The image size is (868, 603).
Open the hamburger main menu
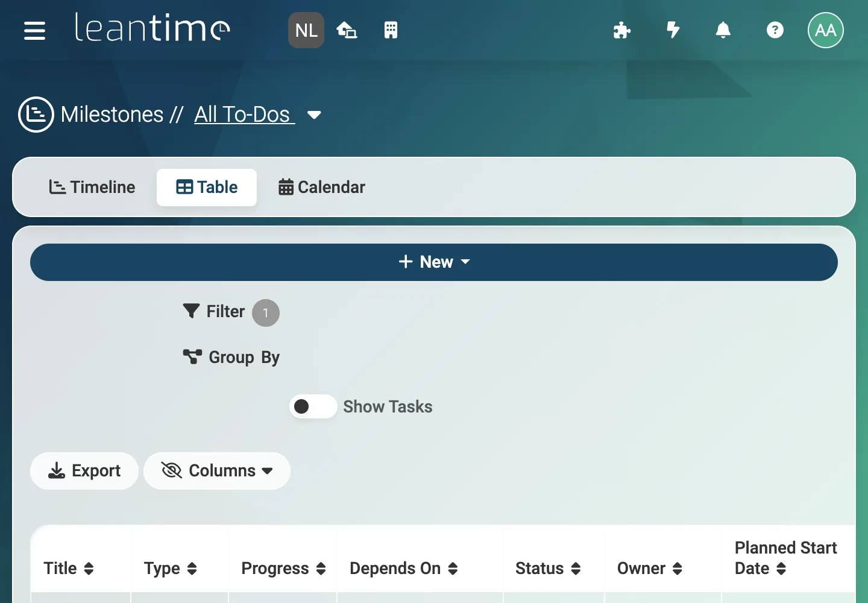click(x=34, y=30)
